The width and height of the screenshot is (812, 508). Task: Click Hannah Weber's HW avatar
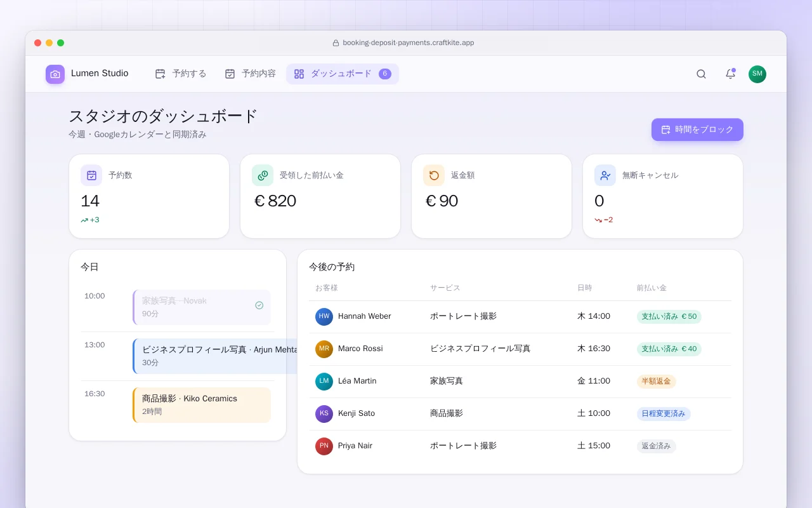(x=324, y=317)
